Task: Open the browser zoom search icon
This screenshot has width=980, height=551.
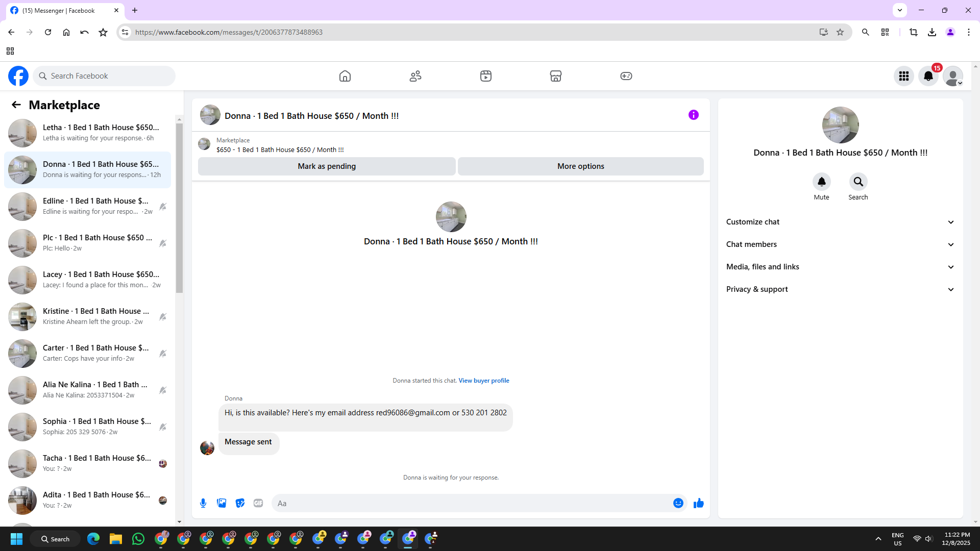Action: [x=866, y=32]
